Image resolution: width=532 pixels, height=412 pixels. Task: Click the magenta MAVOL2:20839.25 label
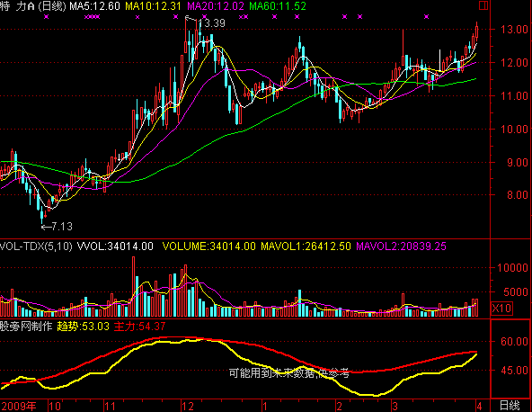[x=401, y=246]
